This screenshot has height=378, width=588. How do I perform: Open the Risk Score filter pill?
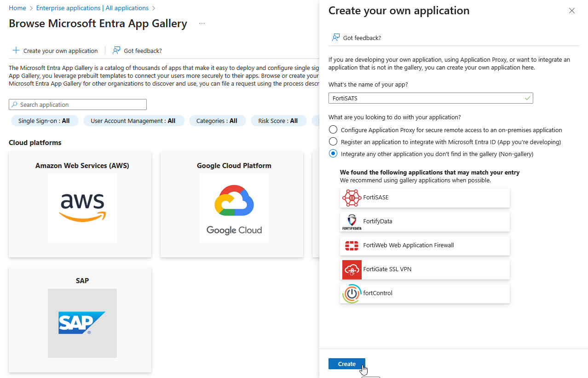278,121
